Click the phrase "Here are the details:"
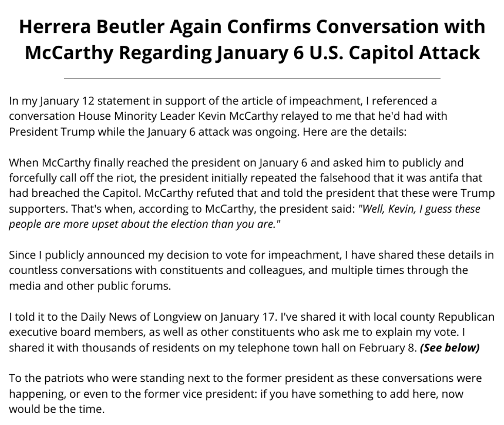The height and width of the screenshot is (425, 504). (355, 132)
